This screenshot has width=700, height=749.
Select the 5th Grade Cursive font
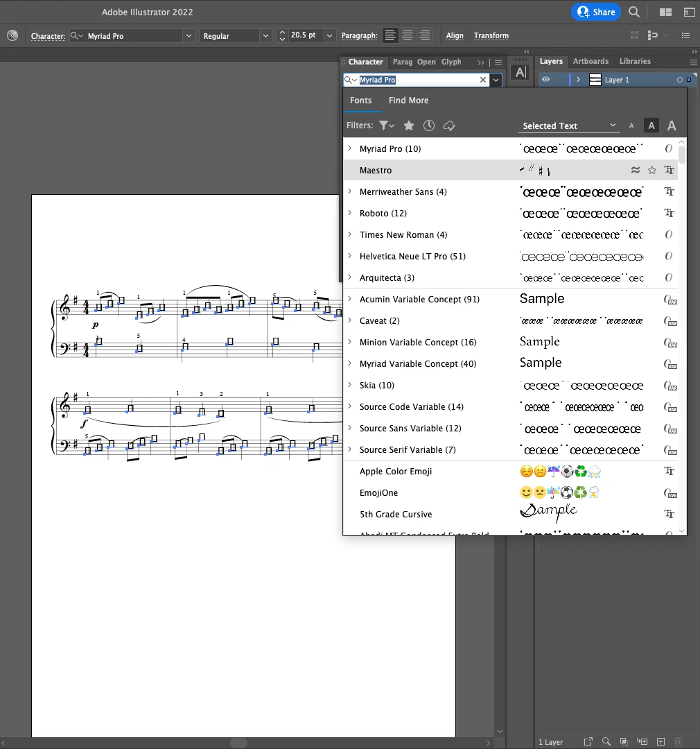(x=510, y=514)
